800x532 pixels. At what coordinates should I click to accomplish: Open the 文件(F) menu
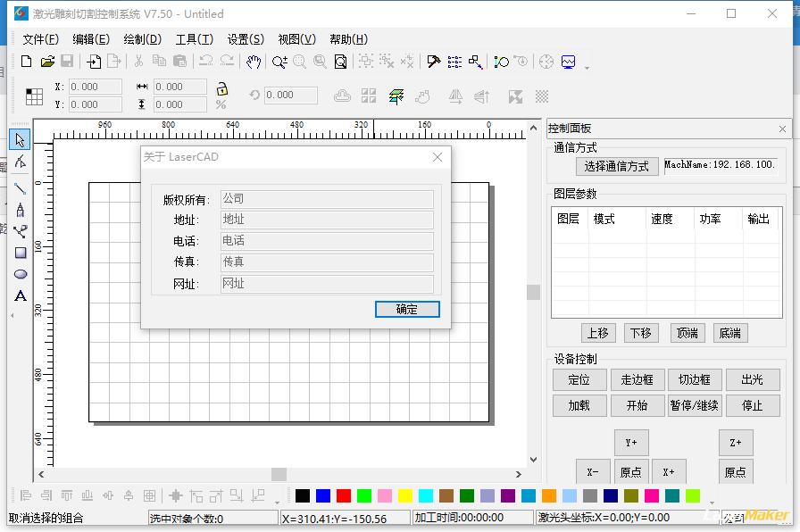click(41, 39)
